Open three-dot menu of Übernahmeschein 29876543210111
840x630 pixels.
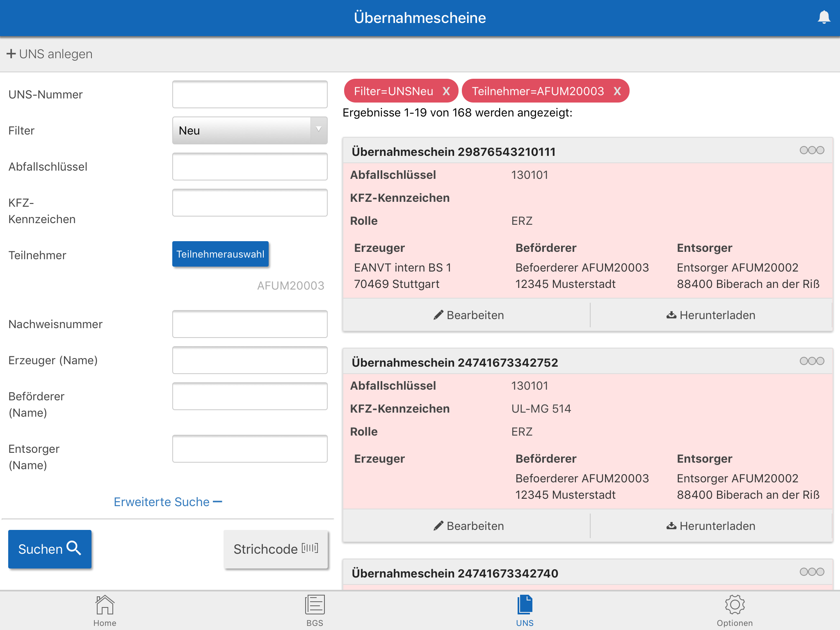coord(812,150)
